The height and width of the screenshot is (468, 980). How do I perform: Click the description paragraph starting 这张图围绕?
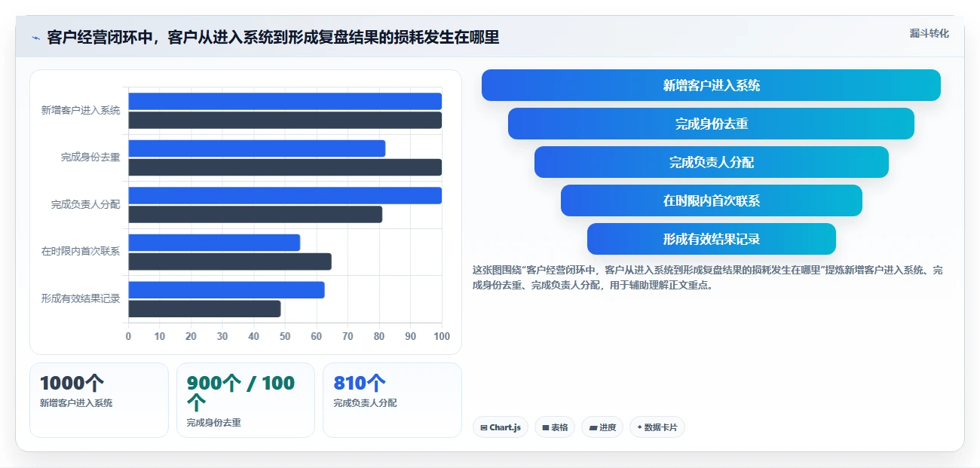[x=707, y=277]
